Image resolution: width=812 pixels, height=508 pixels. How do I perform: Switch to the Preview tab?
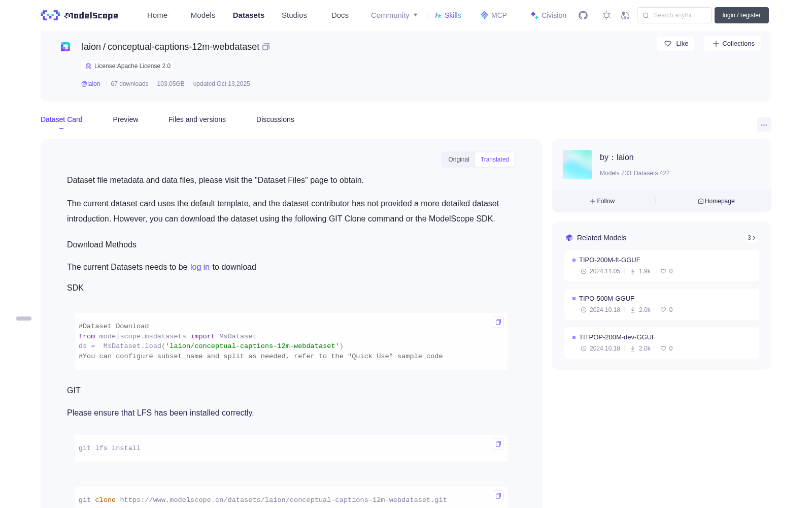point(125,119)
